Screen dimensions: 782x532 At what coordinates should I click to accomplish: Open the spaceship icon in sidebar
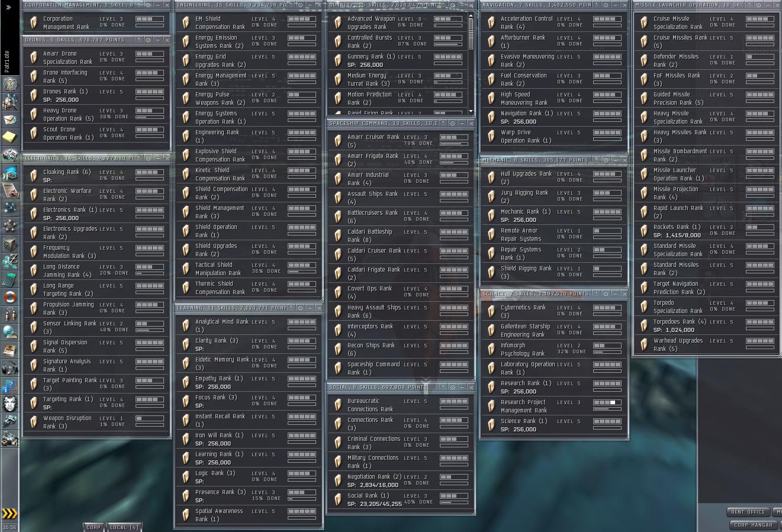pyautogui.click(x=10, y=421)
